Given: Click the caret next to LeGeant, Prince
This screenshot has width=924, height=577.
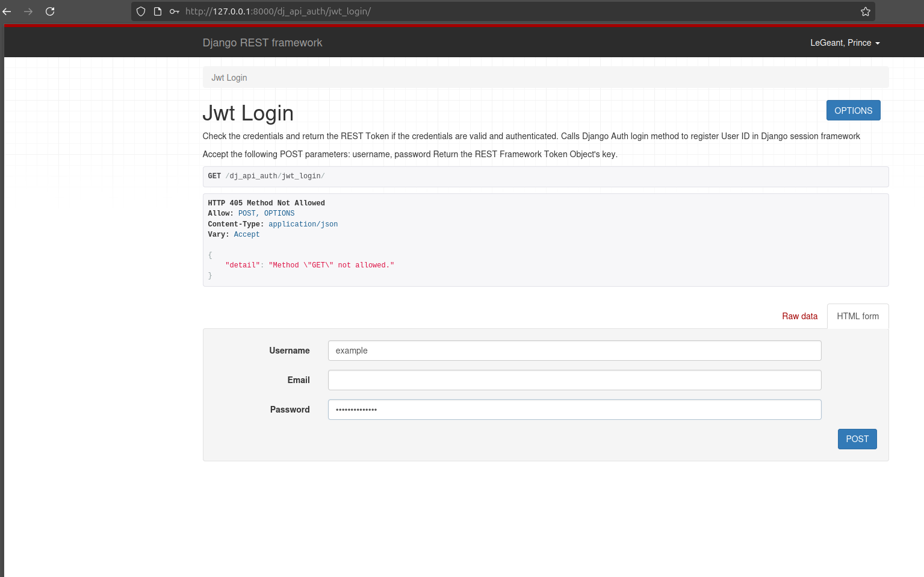Looking at the screenshot, I should (x=879, y=43).
